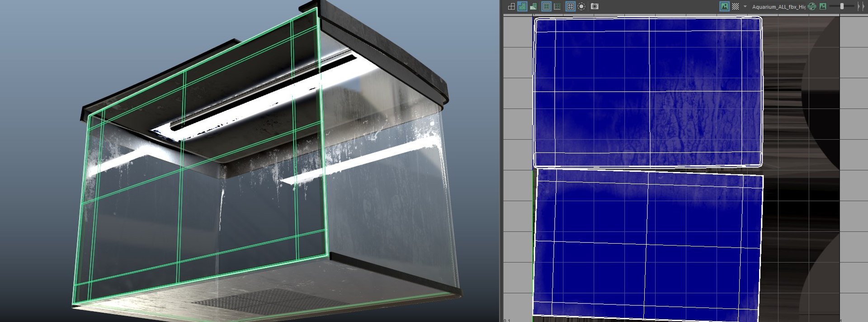868x322 pixels.
Task: Select the upper UV shell in editor
Action: tap(648, 92)
